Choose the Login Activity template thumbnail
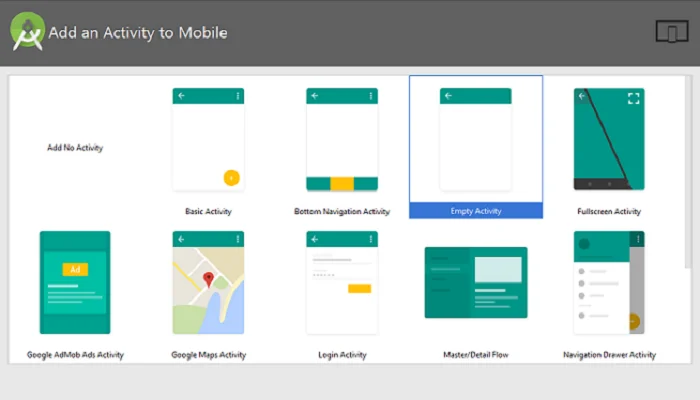The height and width of the screenshot is (400, 700). click(x=342, y=282)
